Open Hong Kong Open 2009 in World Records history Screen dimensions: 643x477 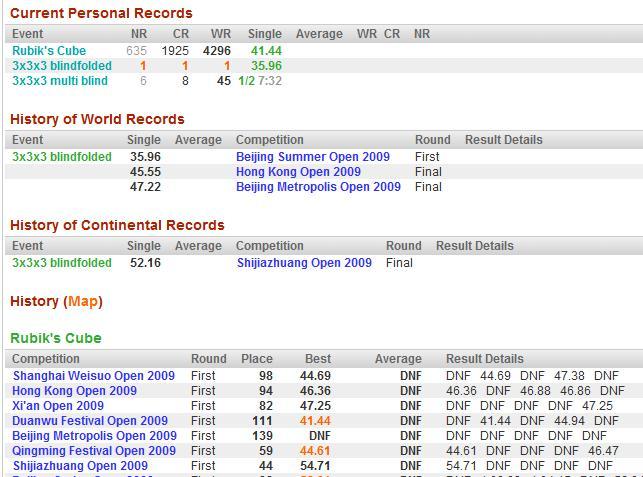pyautogui.click(x=298, y=172)
